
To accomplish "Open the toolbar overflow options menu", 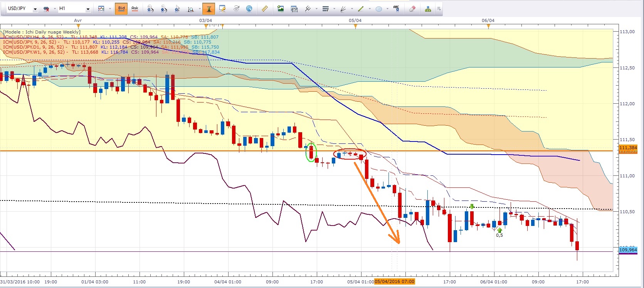I will [x=439, y=8].
